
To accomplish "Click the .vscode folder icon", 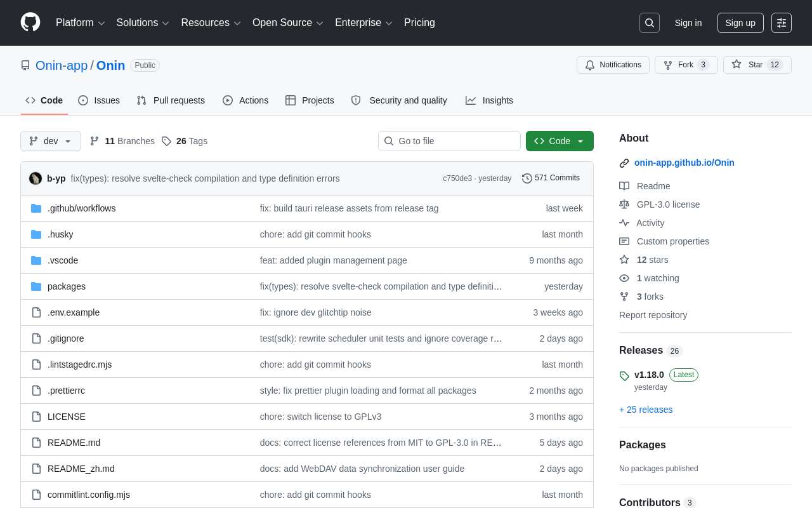I will tap(36, 260).
